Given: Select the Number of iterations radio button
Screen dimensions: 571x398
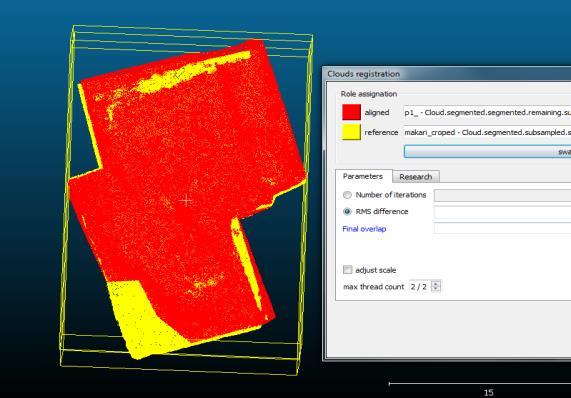Looking at the screenshot, I should [347, 195].
